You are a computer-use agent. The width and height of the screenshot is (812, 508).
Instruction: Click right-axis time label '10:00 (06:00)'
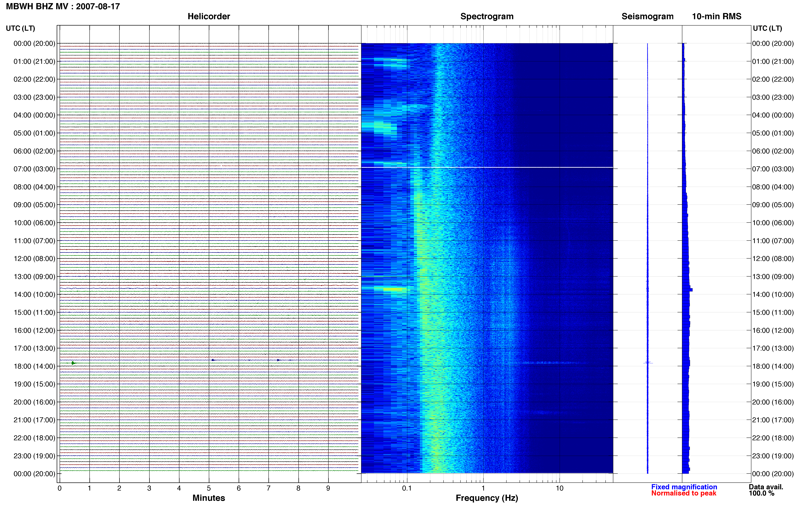point(773,223)
